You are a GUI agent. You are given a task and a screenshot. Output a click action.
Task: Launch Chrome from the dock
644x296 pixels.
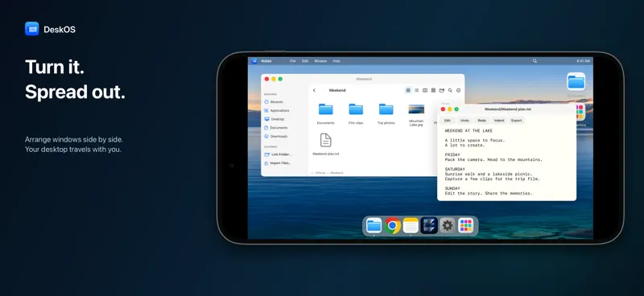click(x=393, y=225)
